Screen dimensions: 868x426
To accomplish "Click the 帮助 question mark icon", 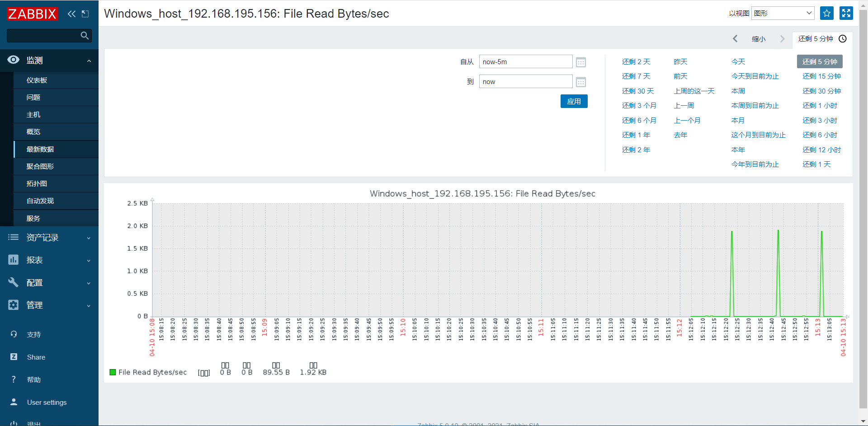I will pyautogui.click(x=13, y=379).
